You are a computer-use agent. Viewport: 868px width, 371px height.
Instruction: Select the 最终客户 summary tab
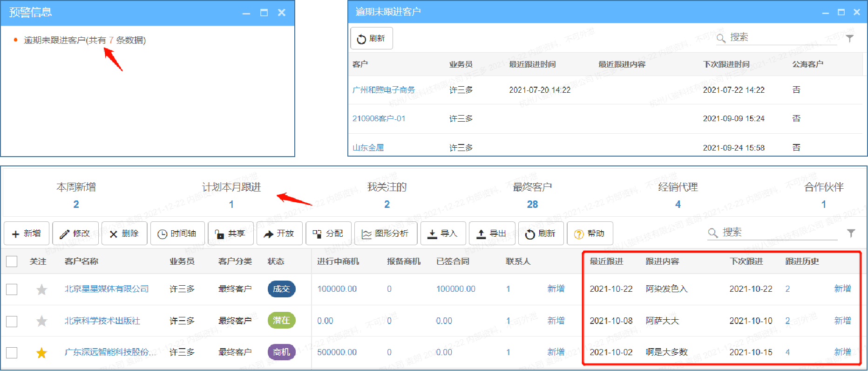click(532, 195)
